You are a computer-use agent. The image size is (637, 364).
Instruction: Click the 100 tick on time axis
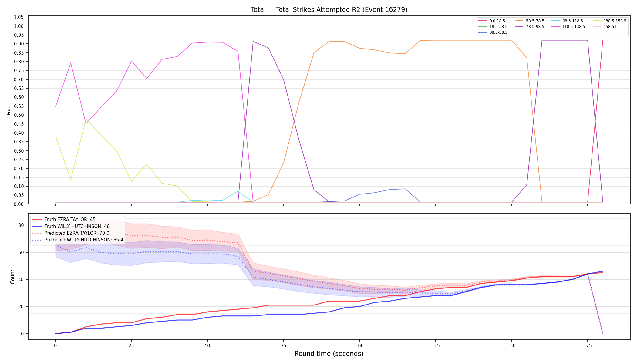coord(359,345)
